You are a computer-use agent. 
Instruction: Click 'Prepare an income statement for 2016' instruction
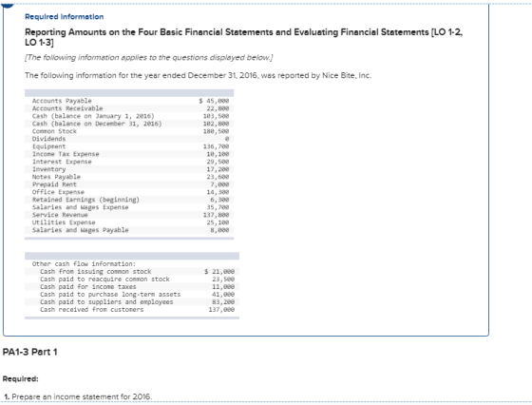82,396
